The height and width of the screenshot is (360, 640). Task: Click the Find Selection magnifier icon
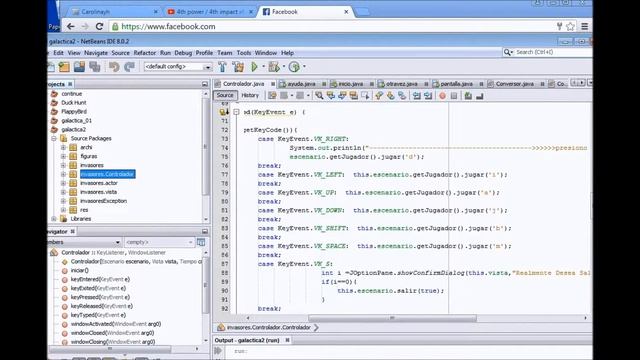point(319,96)
